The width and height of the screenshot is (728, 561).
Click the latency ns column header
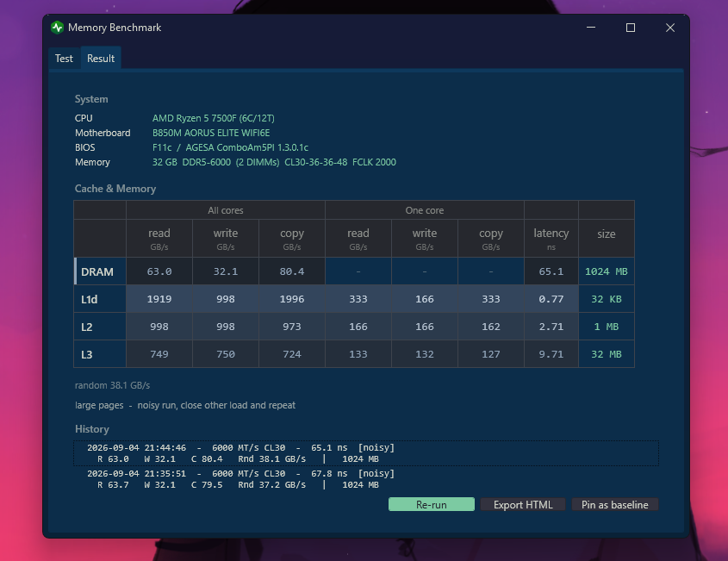click(x=551, y=238)
